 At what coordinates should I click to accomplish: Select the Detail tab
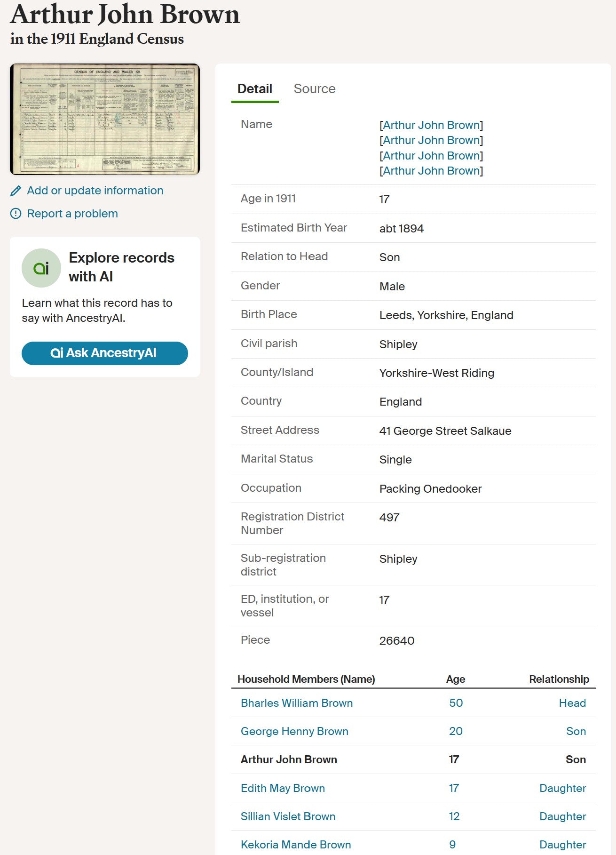[254, 89]
